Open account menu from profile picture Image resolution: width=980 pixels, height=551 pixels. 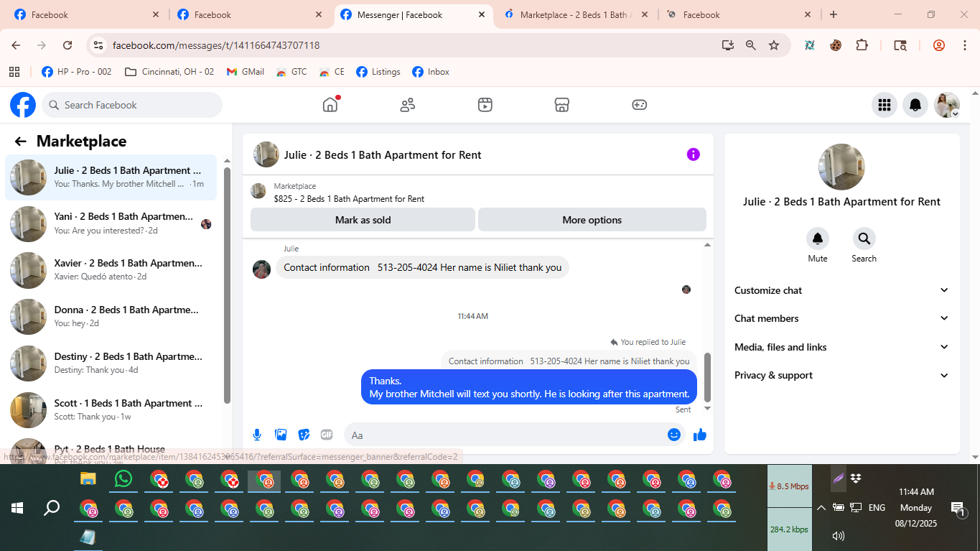(947, 105)
